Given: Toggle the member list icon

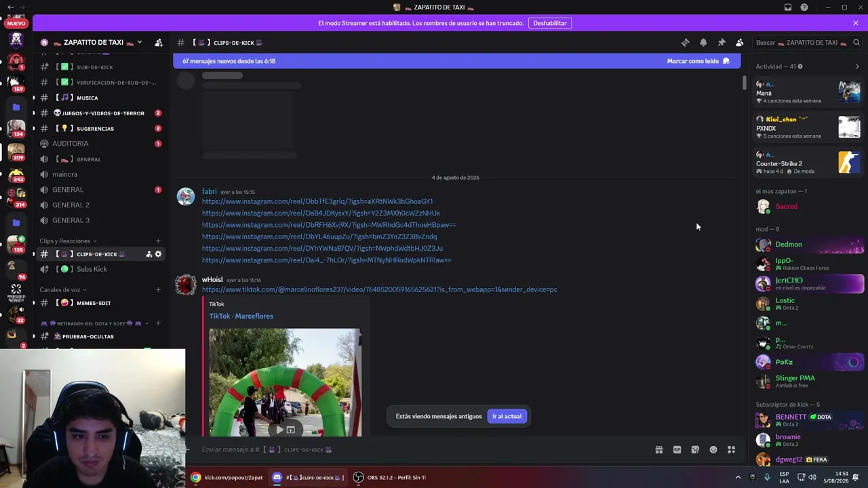Looking at the screenshot, I should click(740, 43).
